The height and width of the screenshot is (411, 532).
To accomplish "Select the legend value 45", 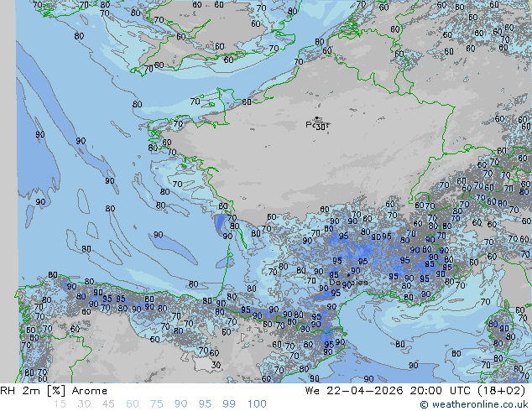I will click(x=108, y=404).
